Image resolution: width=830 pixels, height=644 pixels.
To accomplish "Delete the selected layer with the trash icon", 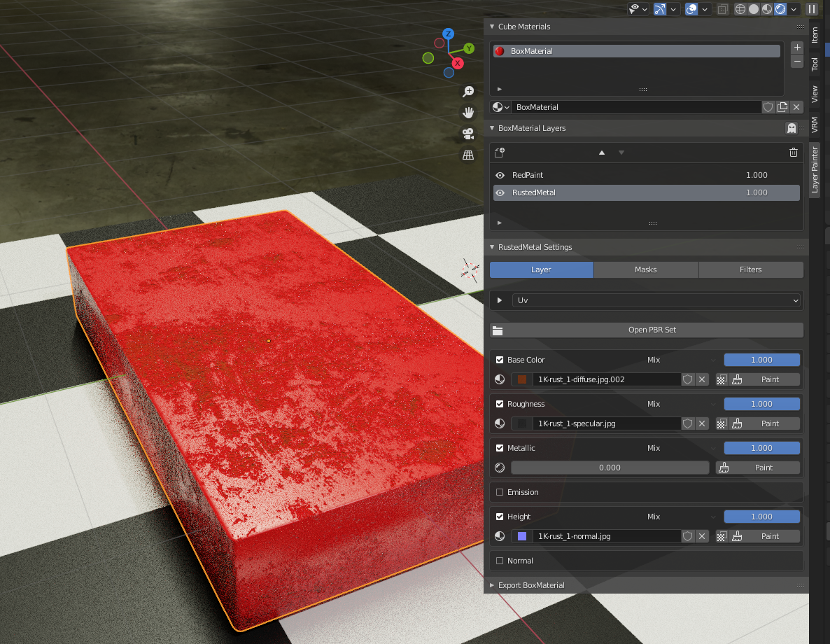I will (793, 152).
